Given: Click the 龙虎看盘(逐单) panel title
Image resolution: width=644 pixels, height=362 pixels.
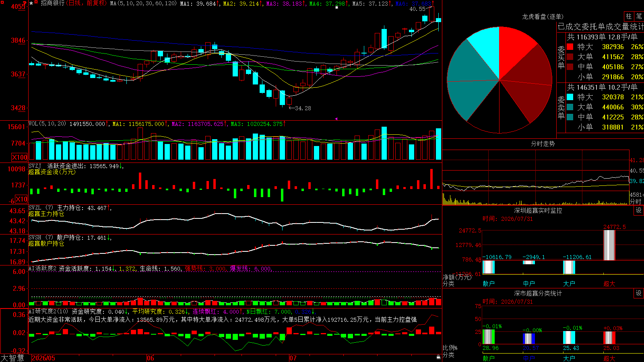Looking at the screenshot, I should [x=543, y=16].
